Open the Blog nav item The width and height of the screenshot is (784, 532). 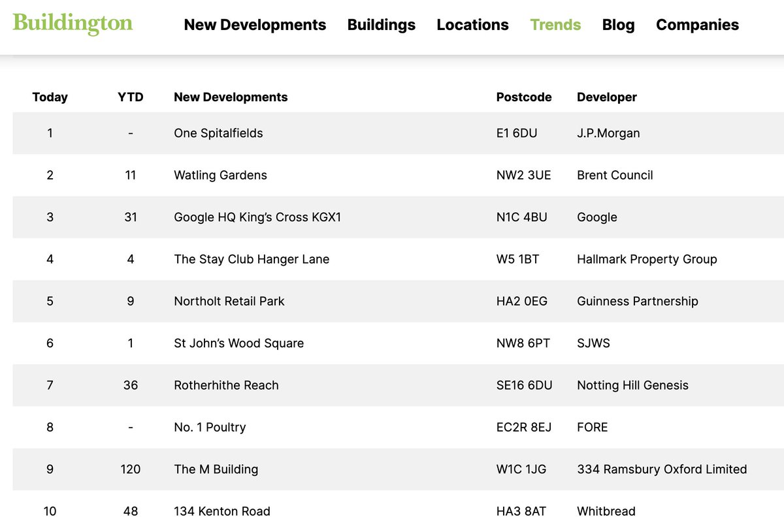coord(618,25)
